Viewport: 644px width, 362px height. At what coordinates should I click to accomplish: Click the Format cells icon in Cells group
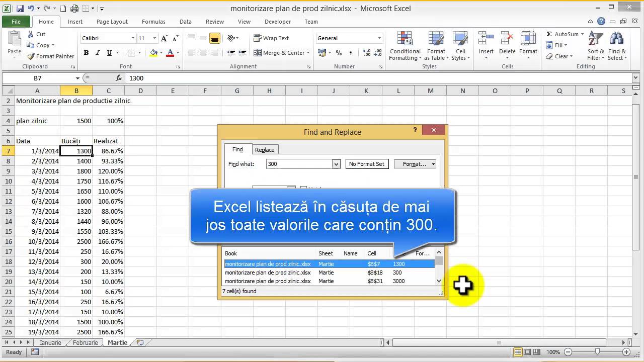click(x=528, y=39)
